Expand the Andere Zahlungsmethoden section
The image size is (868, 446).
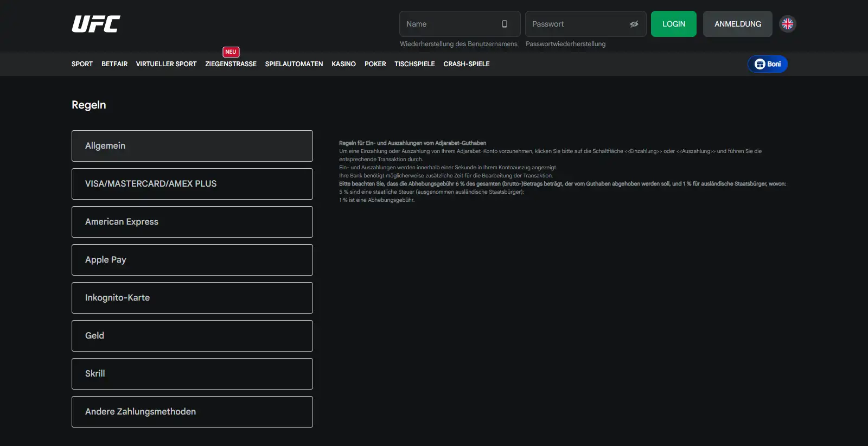coord(192,412)
